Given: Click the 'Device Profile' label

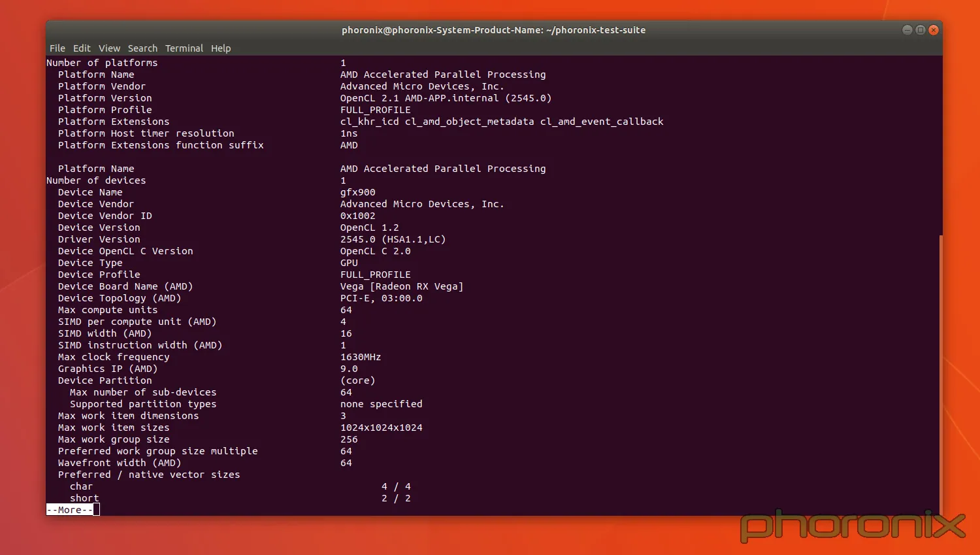Looking at the screenshot, I should (x=99, y=275).
